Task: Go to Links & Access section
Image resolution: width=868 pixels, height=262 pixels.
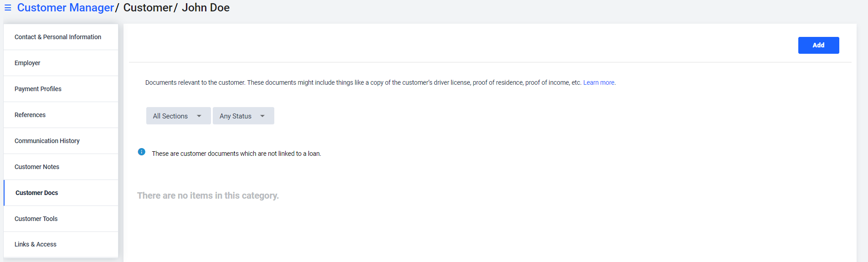Action: pos(61,244)
